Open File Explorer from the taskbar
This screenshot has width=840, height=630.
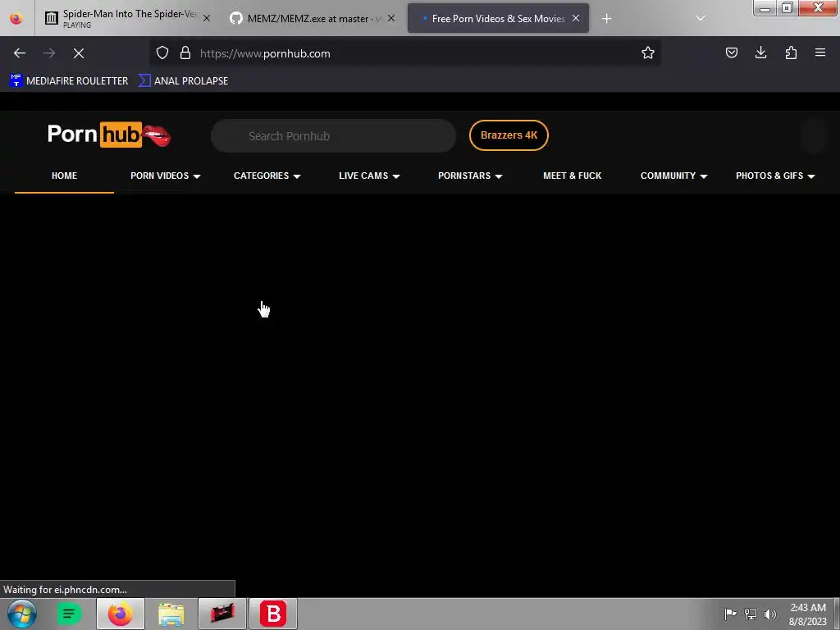point(171,614)
